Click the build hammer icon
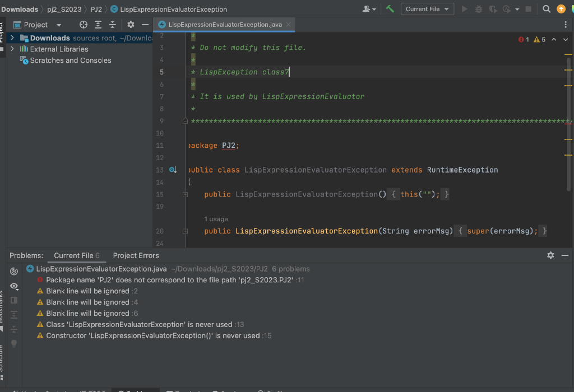Viewport: 574px width, 392px height. (390, 8)
